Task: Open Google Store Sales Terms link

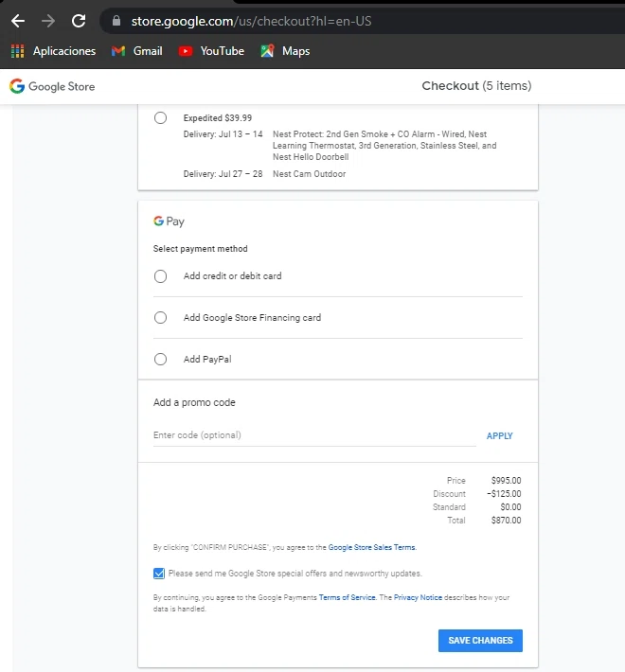Action: point(371,547)
